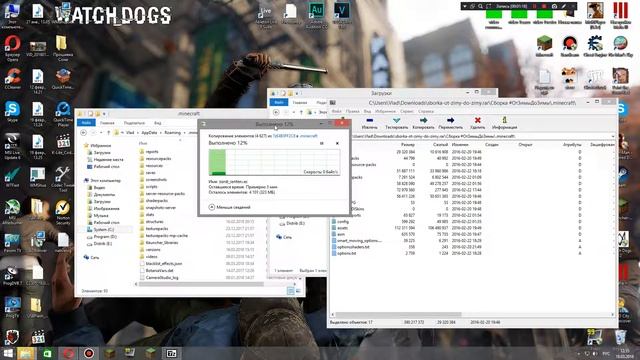Open File Explorer from the taskbar
The width and height of the screenshot is (640, 360).
pos(25,353)
